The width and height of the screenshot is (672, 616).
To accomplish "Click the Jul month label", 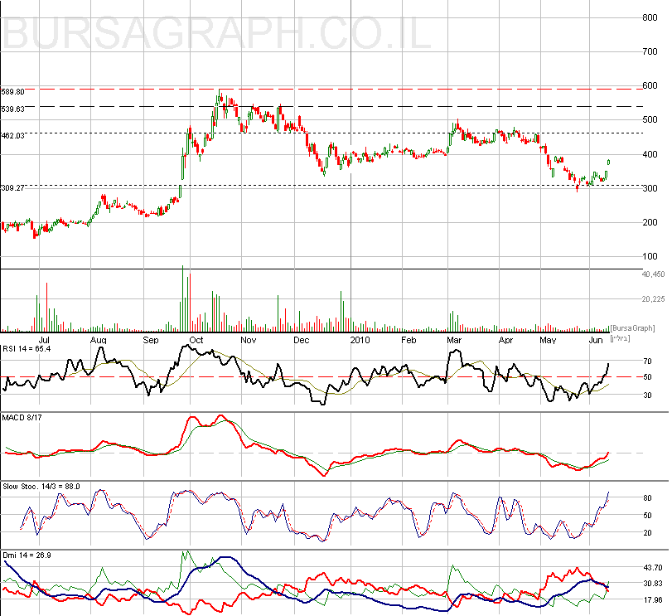I will click(44, 341).
